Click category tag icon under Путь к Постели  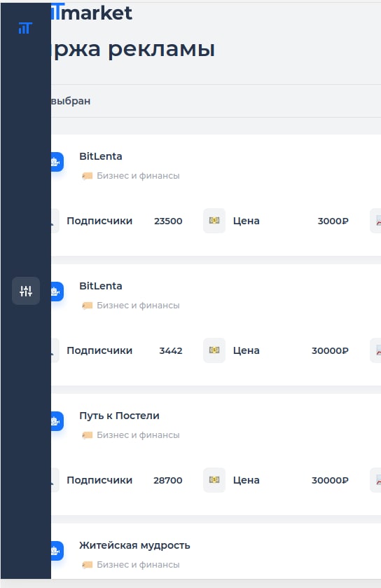coord(88,435)
